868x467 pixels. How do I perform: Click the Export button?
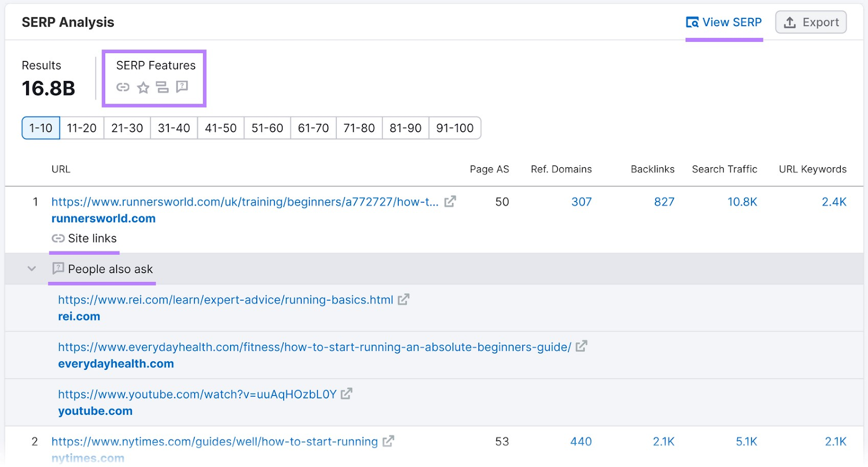811,22
